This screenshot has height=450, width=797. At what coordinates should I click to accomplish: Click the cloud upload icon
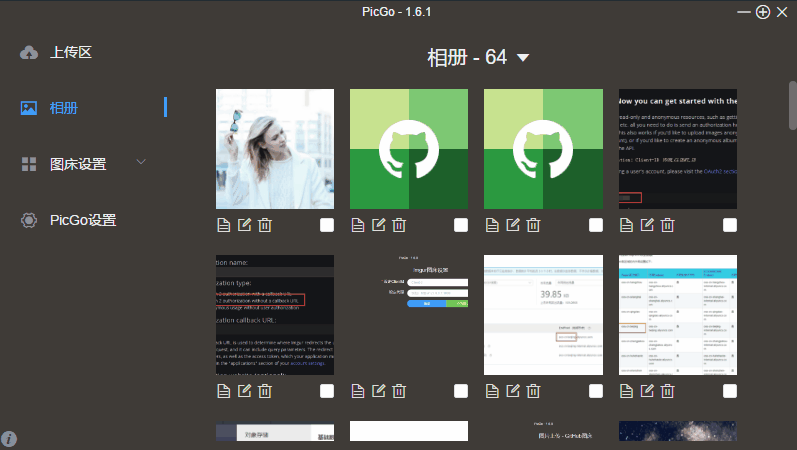pos(29,52)
